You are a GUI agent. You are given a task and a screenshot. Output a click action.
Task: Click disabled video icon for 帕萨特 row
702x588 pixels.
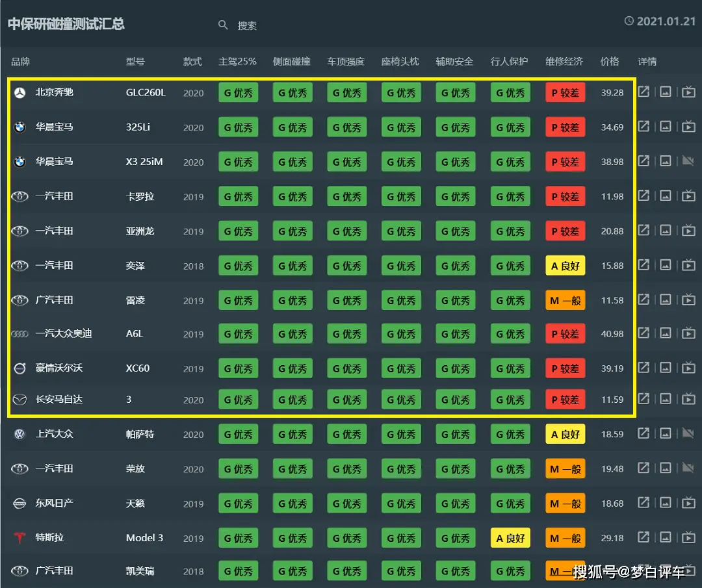tap(688, 433)
